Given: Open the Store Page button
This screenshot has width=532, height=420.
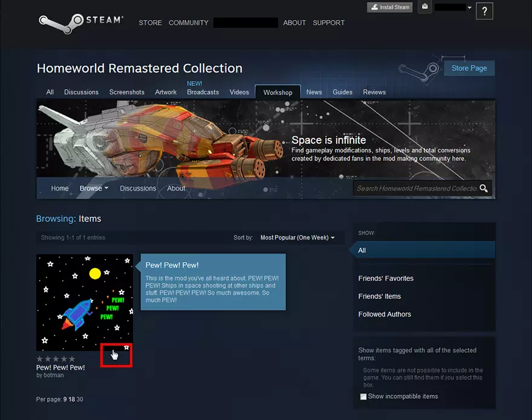Looking at the screenshot, I should [469, 68].
